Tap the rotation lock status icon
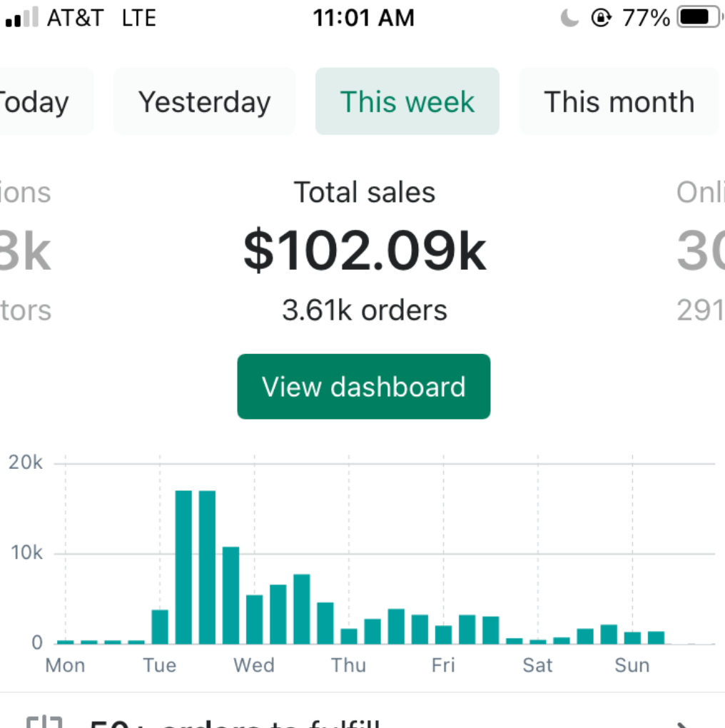This screenshot has height=728, width=725. coord(602,18)
